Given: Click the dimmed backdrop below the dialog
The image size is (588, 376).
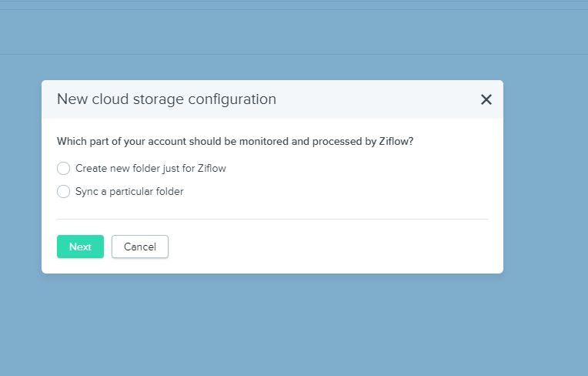Looking at the screenshot, I should [x=272, y=324].
